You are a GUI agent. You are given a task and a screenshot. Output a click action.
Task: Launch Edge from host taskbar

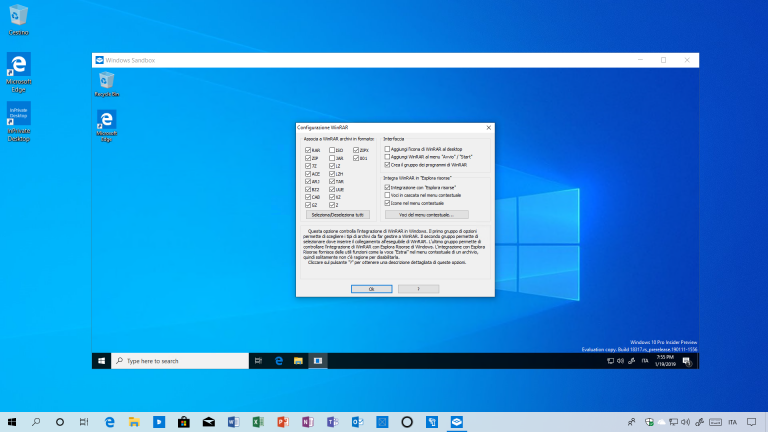tap(109, 422)
